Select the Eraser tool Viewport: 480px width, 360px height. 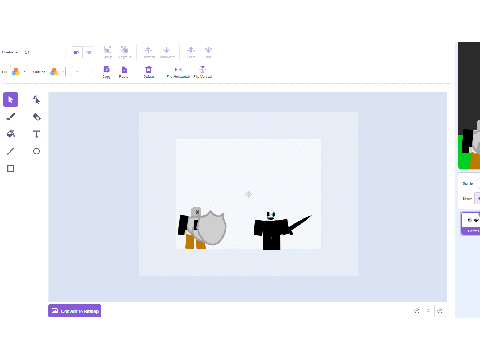[36, 117]
